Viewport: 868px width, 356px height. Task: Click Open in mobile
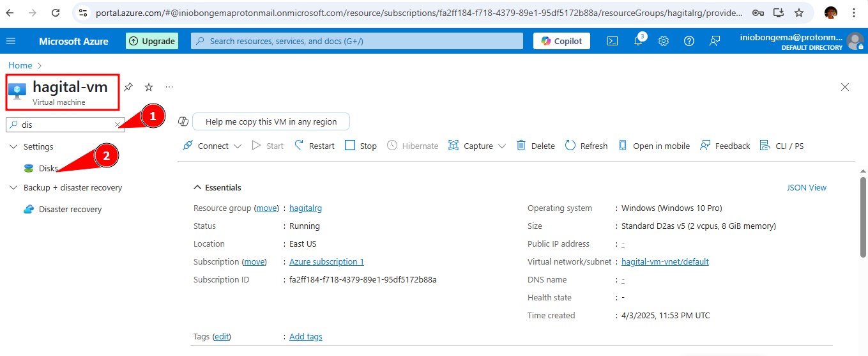654,146
